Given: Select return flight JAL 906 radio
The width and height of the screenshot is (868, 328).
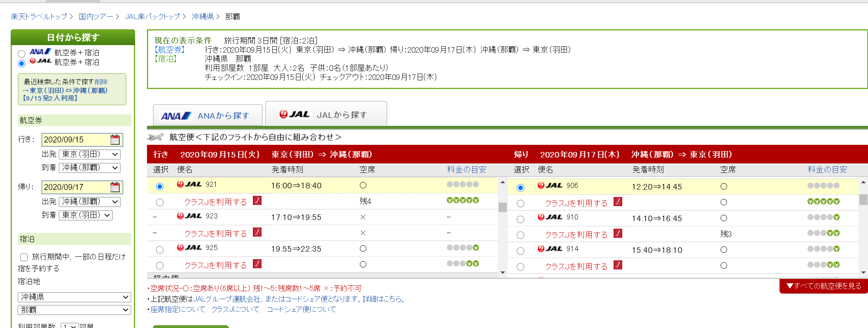Looking at the screenshot, I should click(520, 188).
